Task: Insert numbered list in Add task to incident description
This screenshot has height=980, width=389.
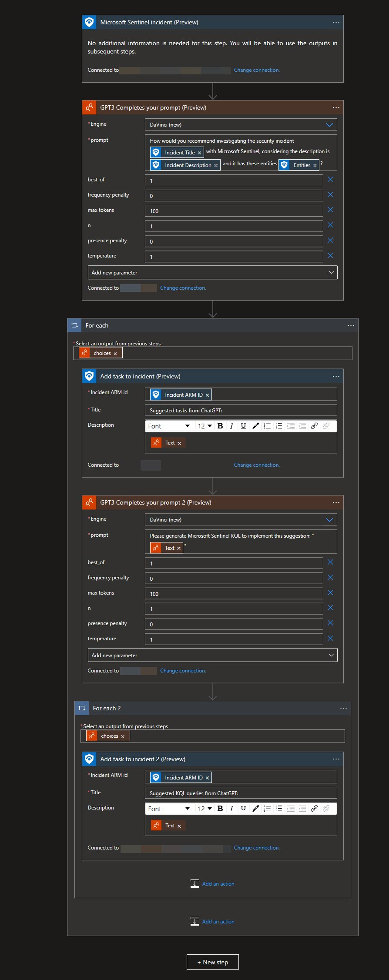Action: coord(279,426)
